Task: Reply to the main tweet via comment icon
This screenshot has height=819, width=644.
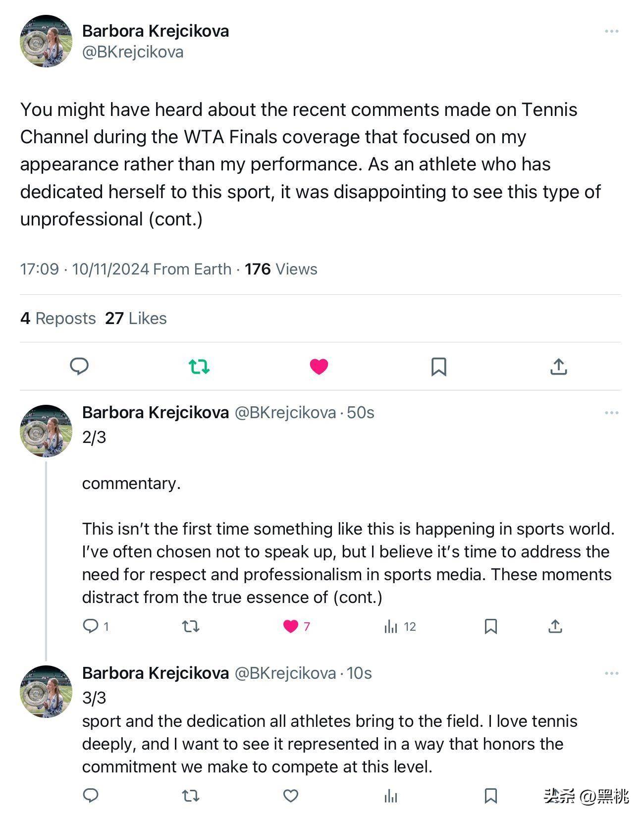Action: click(x=79, y=366)
